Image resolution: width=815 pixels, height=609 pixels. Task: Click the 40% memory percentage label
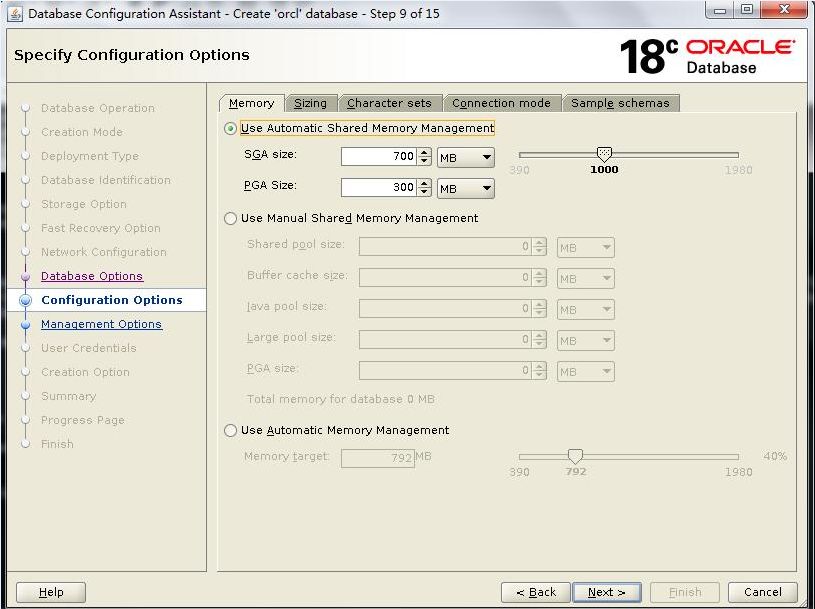pos(775,456)
